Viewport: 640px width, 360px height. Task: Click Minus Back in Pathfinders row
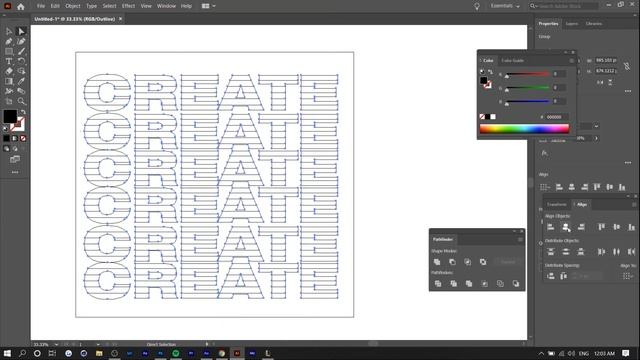point(516,283)
